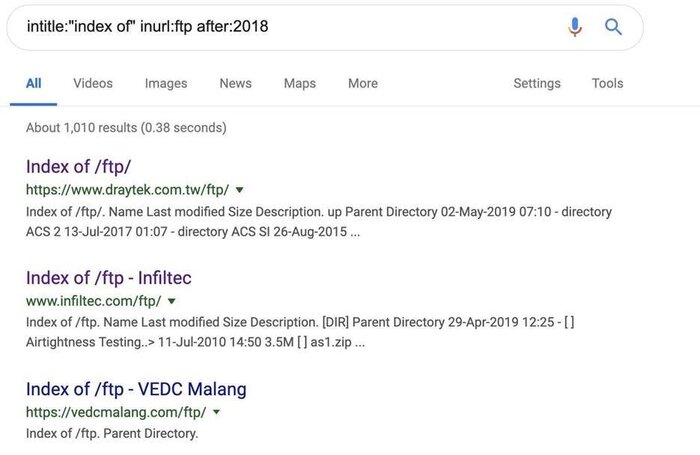Click the vedcmalang.com/ftp/ URL

pos(116,412)
